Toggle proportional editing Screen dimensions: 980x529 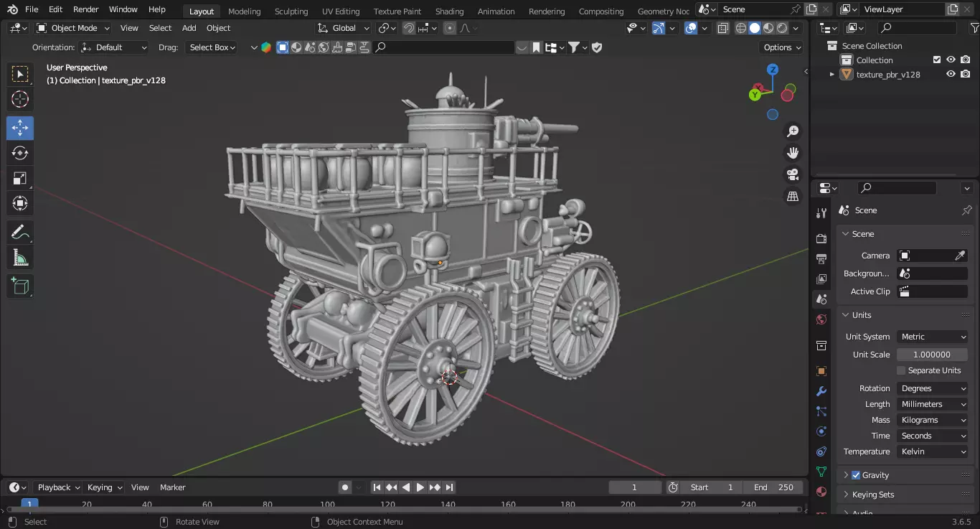[450, 28]
